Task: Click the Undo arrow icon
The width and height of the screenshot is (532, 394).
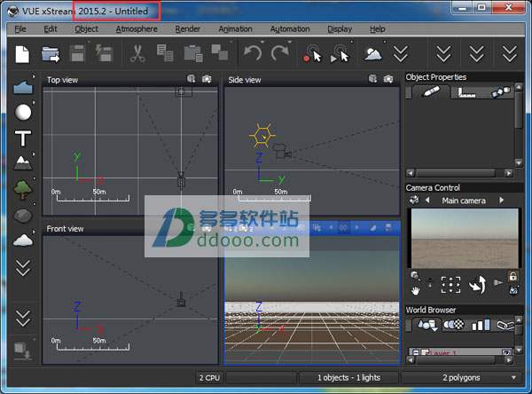Action: (x=253, y=53)
